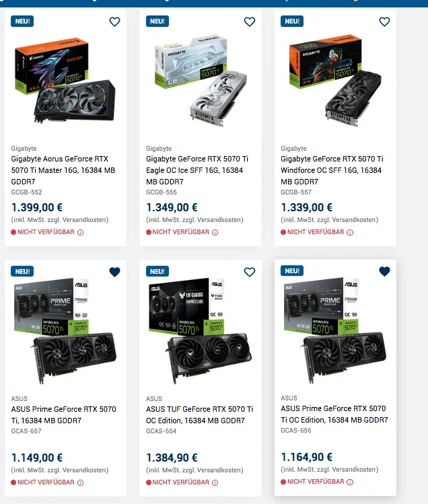Viewport: 428px width, 504px height.
Task: Toggle wishlist heart on Eagle OC Ice card
Action: [x=250, y=22]
